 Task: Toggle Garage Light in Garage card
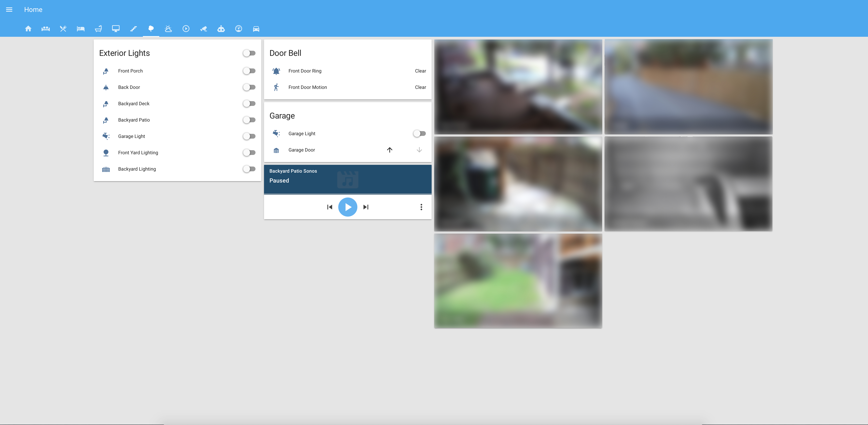pos(419,133)
